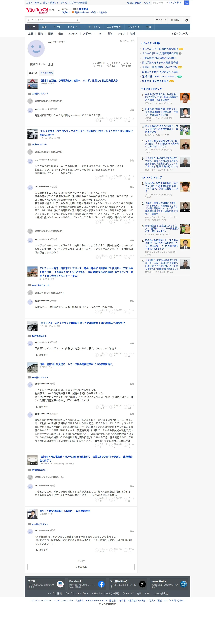This screenshot has width=215, height=644.
Task: Click the プライバシーポリシー footer link
Action: click(x=41, y=601)
